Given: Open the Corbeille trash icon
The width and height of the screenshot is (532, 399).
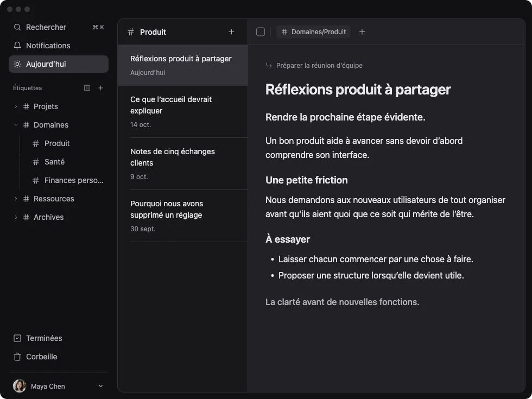Looking at the screenshot, I should click(17, 357).
